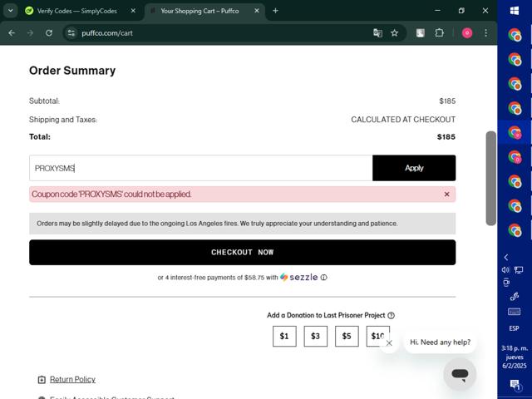The image size is (532, 399).
Task: Open the chat support widget button
Action: (x=460, y=374)
